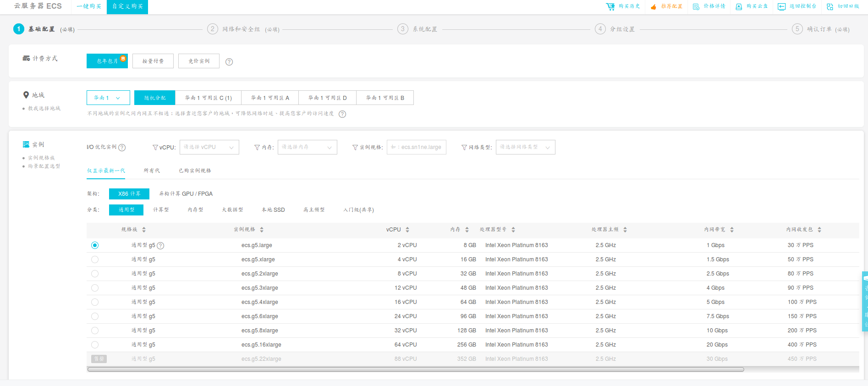Click sort arrows on 内网收发包 column

[819, 230]
